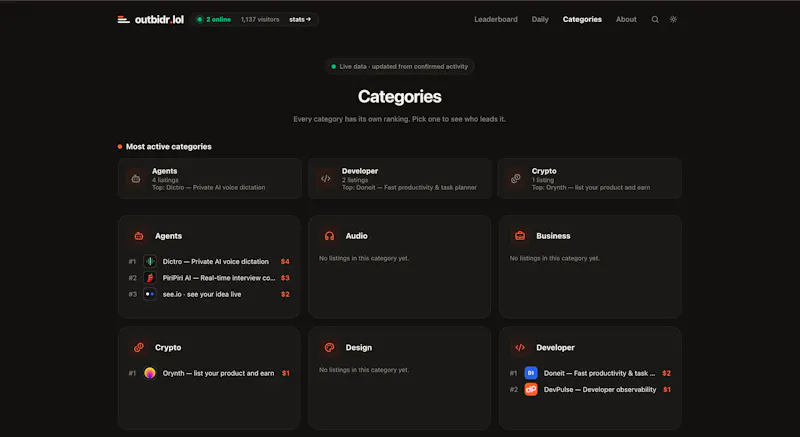Click the 2 online status indicator
The image size is (800, 437).
pos(214,19)
